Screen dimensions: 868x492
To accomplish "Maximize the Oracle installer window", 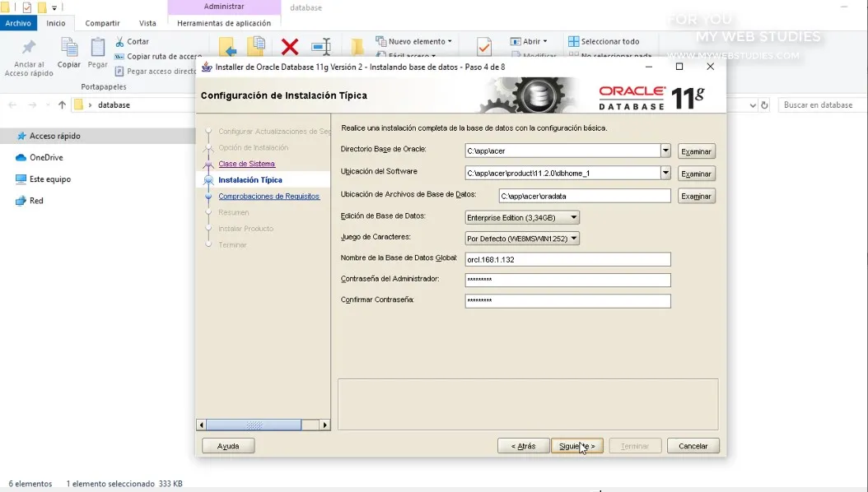I will (x=679, y=67).
